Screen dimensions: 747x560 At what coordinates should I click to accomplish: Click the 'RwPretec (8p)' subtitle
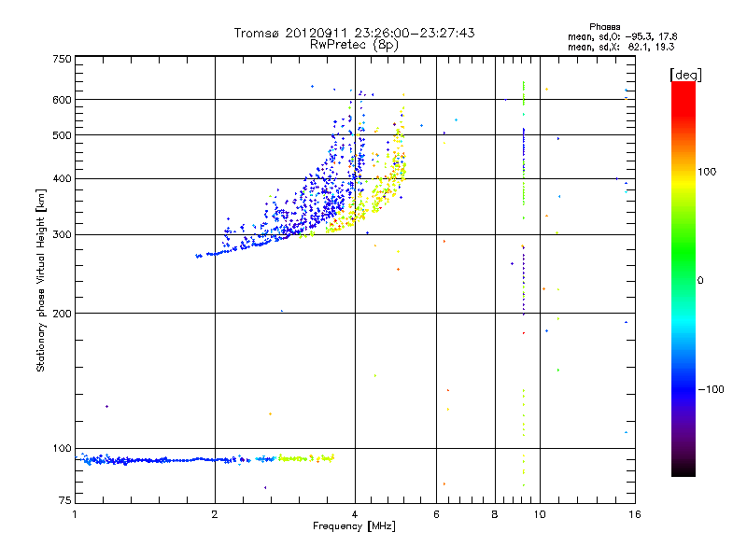coord(354,45)
